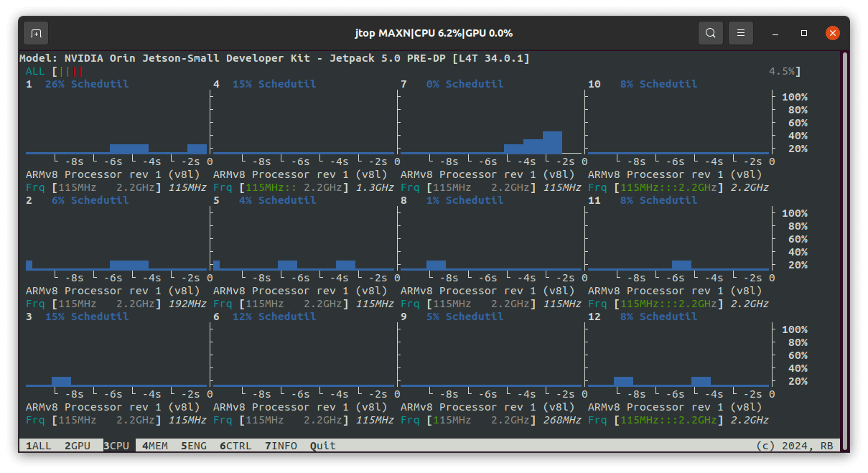The width and height of the screenshot is (868, 473).
Task: Click the 1.3GHz frequency value
Action: point(375,187)
